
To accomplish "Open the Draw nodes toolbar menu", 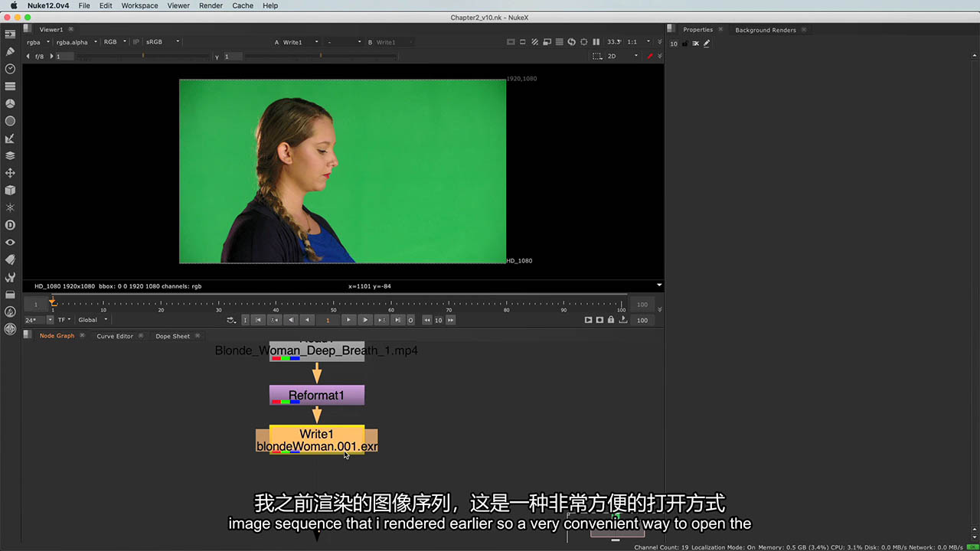I will click(10, 51).
